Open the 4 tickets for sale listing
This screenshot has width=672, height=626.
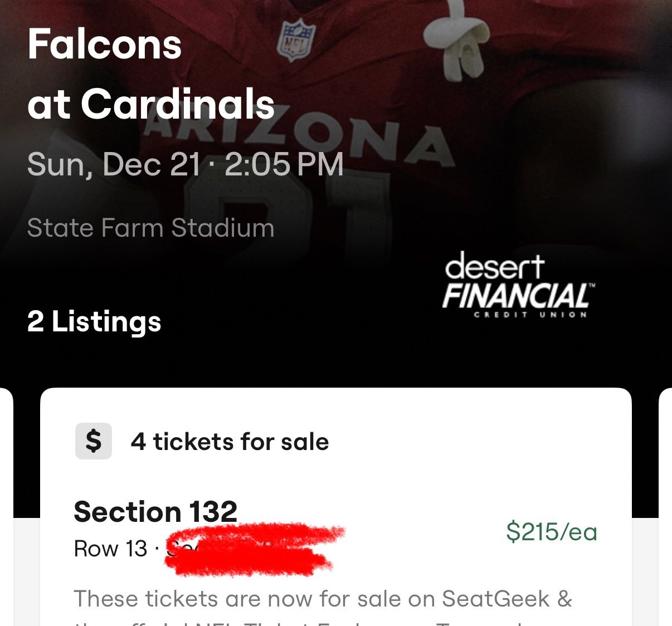[229, 442]
